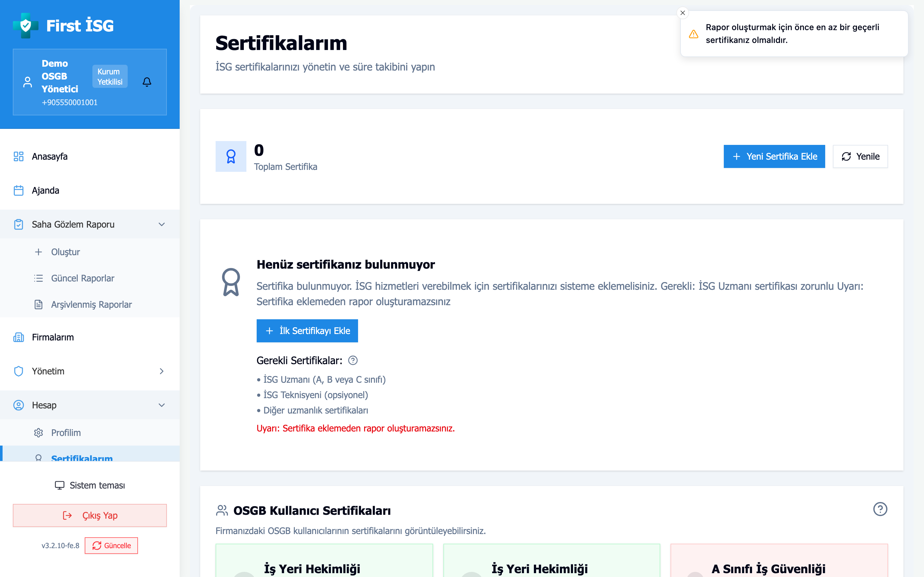This screenshot has height=577, width=924.
Task: Click the notification bell icon
Action: pyautogui.click(x=147, y=82)
